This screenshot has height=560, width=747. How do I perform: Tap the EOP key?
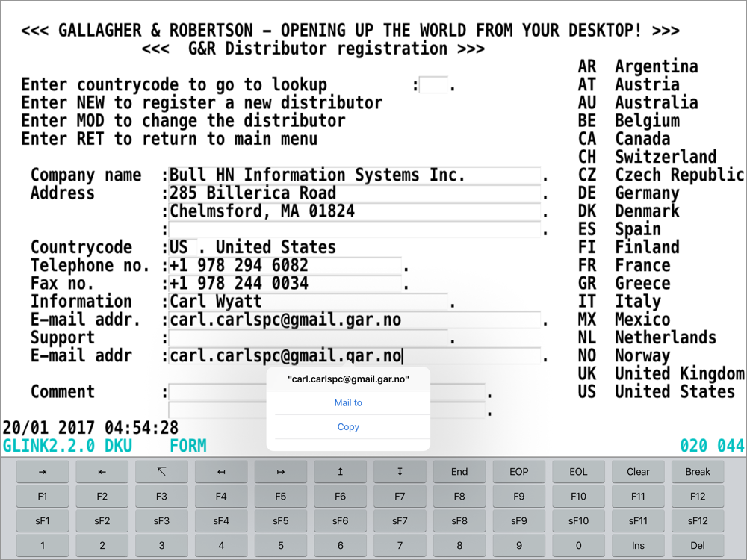519,471
